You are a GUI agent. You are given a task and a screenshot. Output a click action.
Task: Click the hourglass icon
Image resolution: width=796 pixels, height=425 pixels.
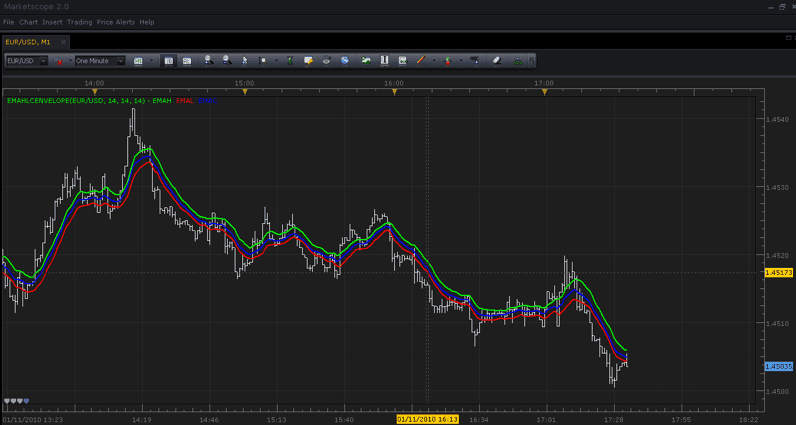[x=290, y=61]
